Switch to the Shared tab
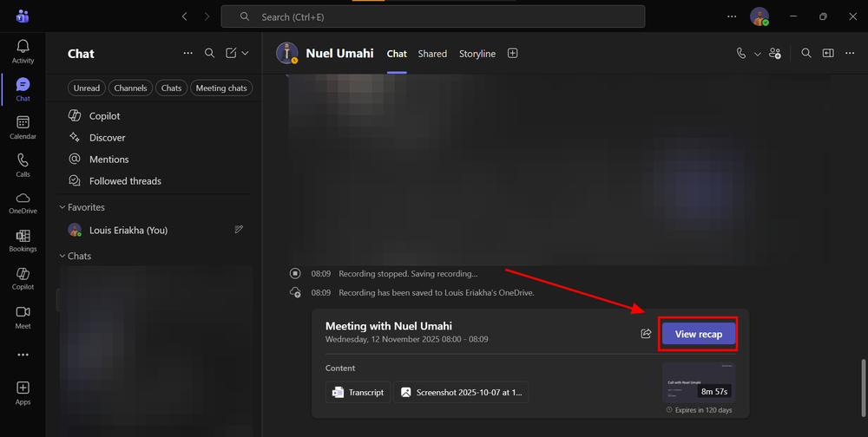The image size is (868, 437). coord(432,54)
